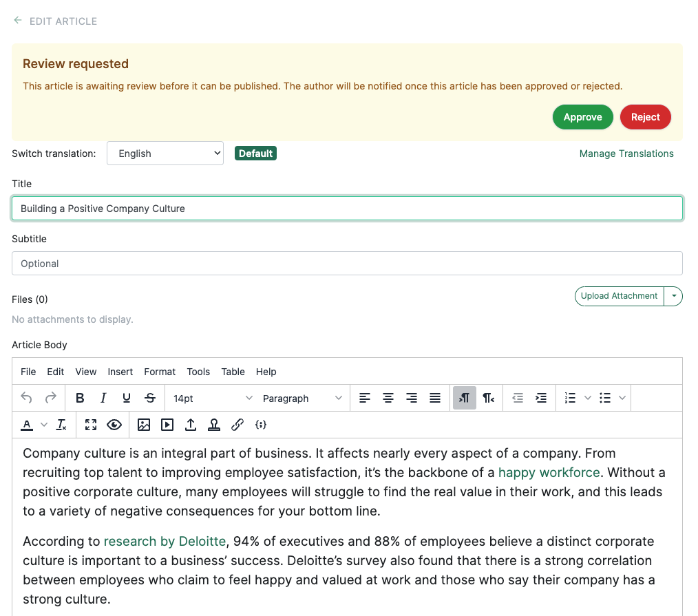
Task: Toggle bold formatting in editor toolbar
Action: [x=80, y=398]
